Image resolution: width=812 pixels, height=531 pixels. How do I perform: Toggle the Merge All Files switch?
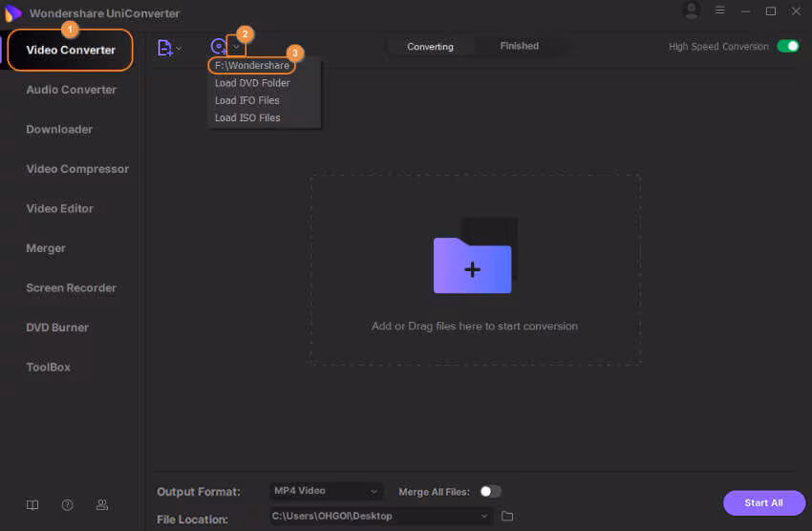490,491
